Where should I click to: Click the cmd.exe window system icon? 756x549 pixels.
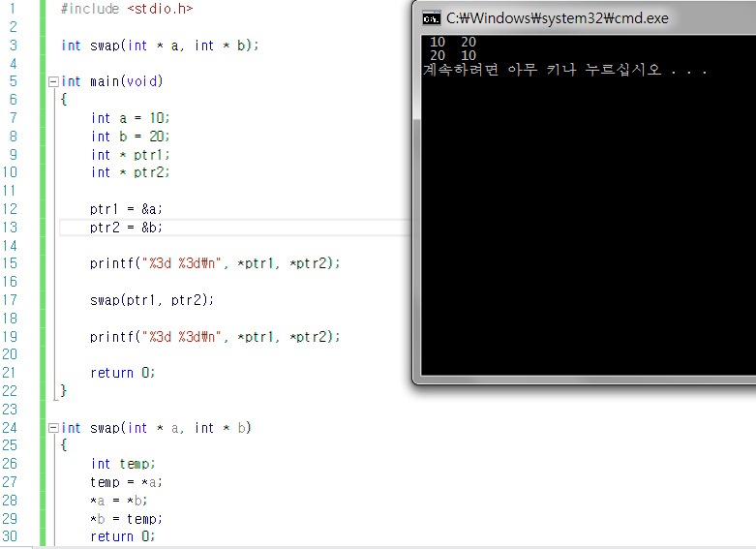coord(431,18)
